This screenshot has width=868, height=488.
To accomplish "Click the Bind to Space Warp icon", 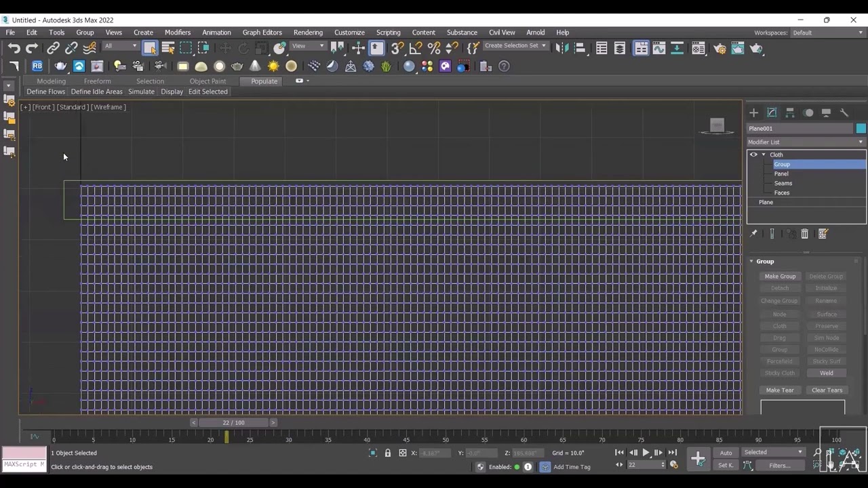I will click(x=90, y=48).
